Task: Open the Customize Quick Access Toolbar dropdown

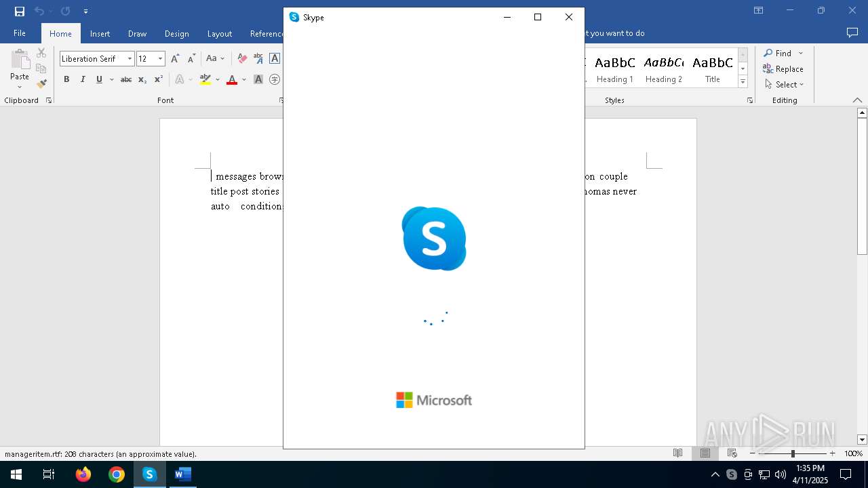Action: tap(85, 12)
